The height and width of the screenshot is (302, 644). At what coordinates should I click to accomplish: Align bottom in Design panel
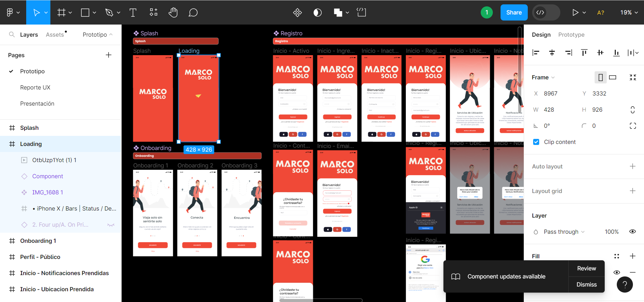pyautogui.click(x=616, y=52)
